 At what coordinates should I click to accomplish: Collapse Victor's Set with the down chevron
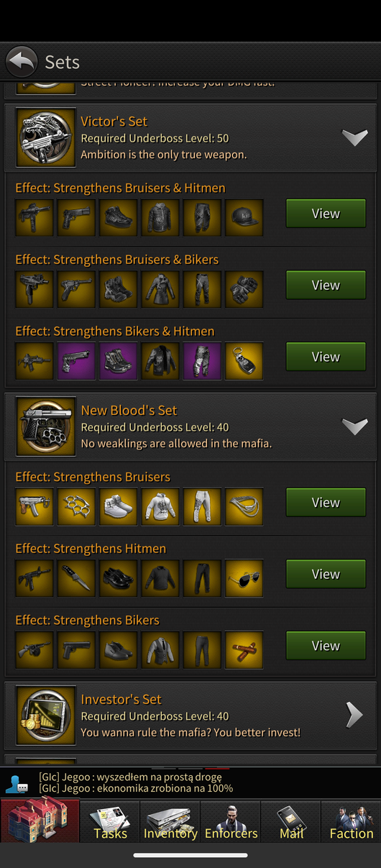[x=354, y=137]
